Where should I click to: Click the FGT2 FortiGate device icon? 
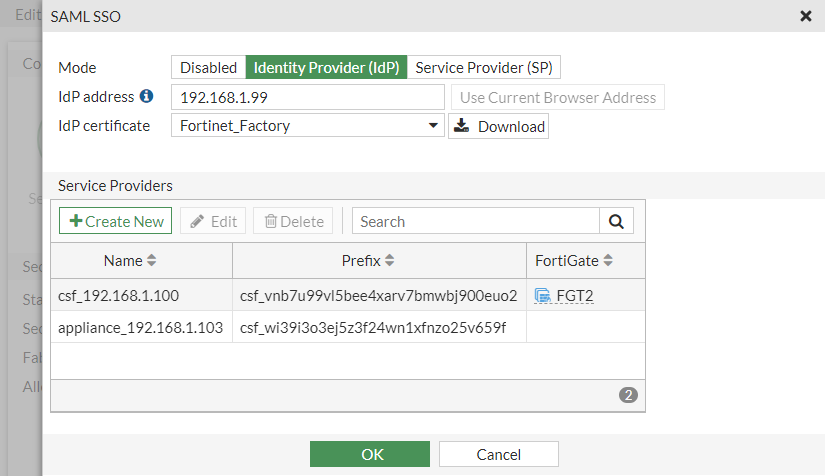point(543,295)
